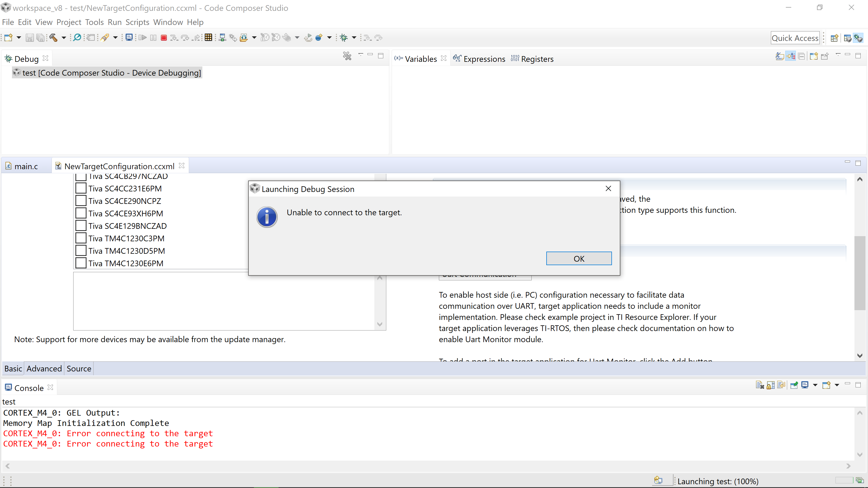Toggle the Word Wrap icon in the Console

tap(781, 385)
